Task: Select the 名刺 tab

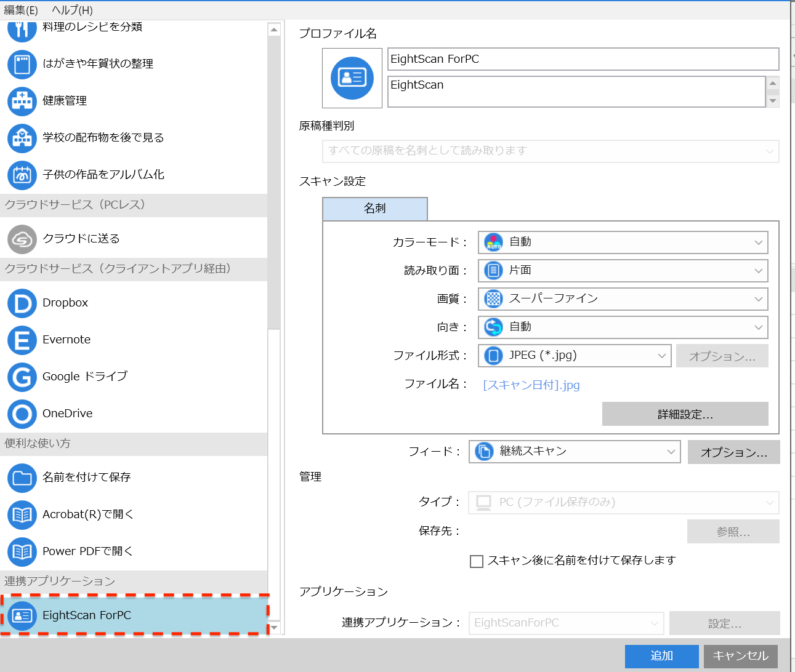Action: [375, 209]
